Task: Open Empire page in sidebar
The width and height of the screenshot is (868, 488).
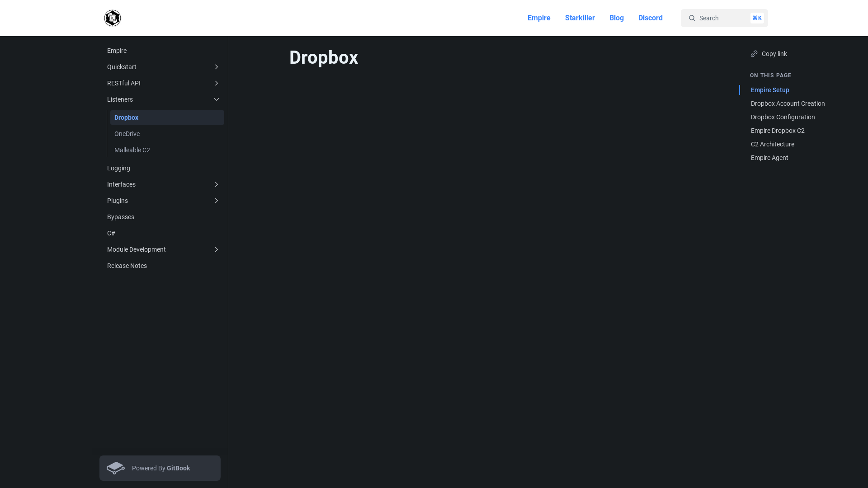Action: [x=164, y=51]
